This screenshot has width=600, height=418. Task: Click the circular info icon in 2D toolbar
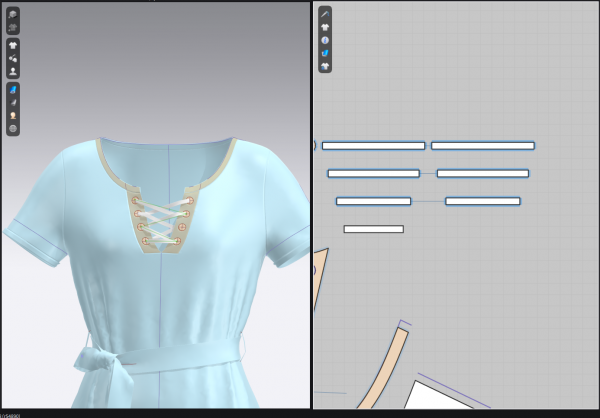(325, 39)
